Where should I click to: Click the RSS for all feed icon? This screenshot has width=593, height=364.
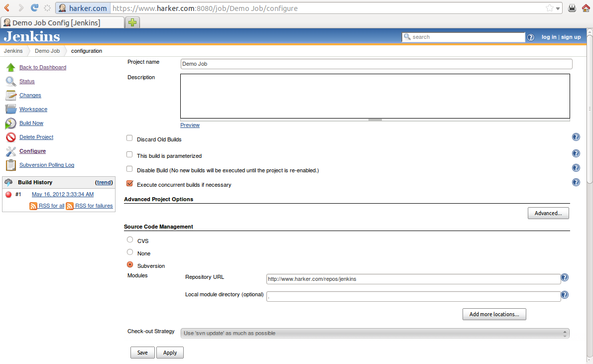tap(33, 206)
